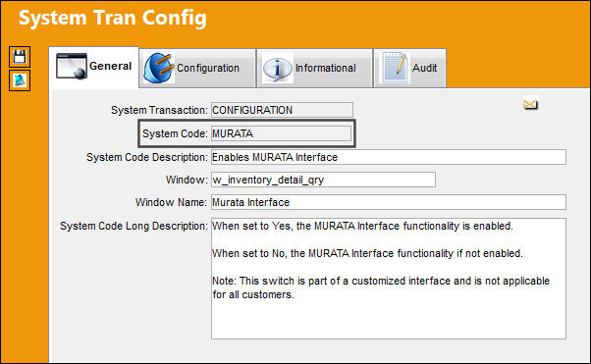Viewport: 591px width, 364px height.
Task: Click the System Code label
Action: click(x=175, y=133)
